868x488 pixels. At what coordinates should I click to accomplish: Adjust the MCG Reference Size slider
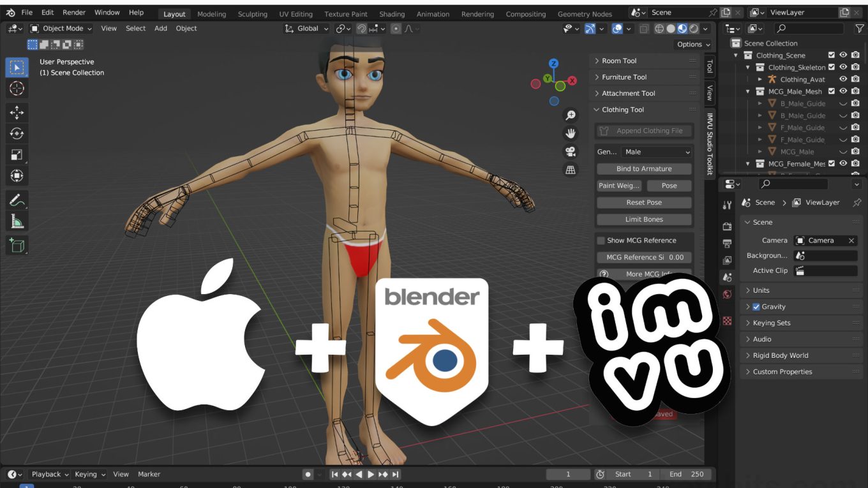pyautogui.click(x=644, y=258)
